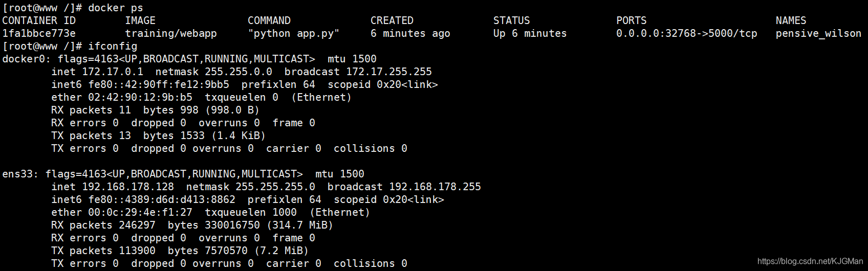This screenshot has height=271, width=868.
Task: Click the NAMES column header
Action: point(791,20)
